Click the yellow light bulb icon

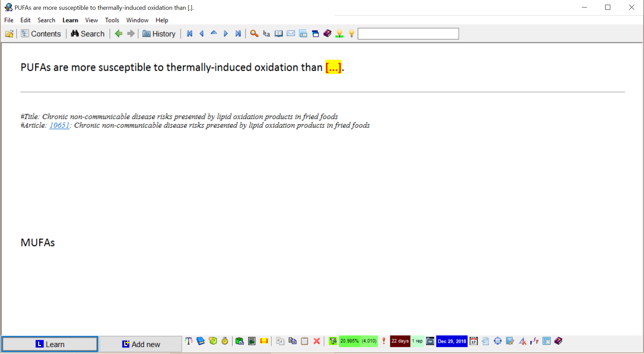tap(352, 34)
